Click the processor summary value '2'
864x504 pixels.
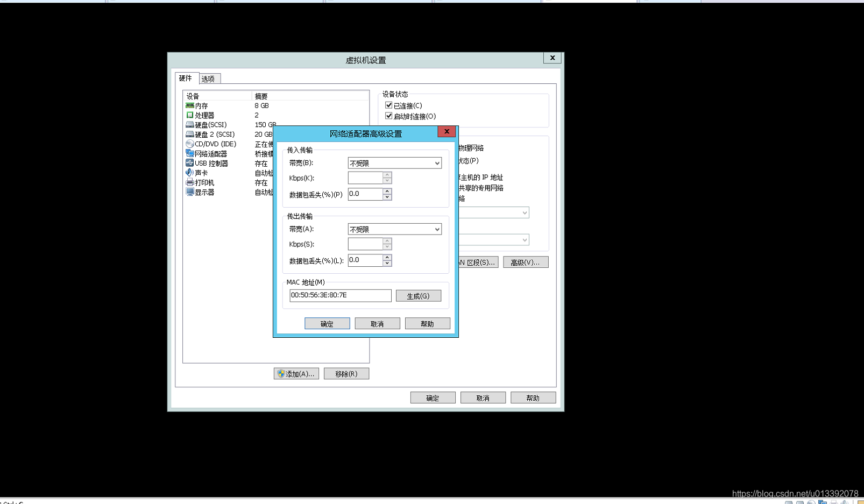coord(257,115)
